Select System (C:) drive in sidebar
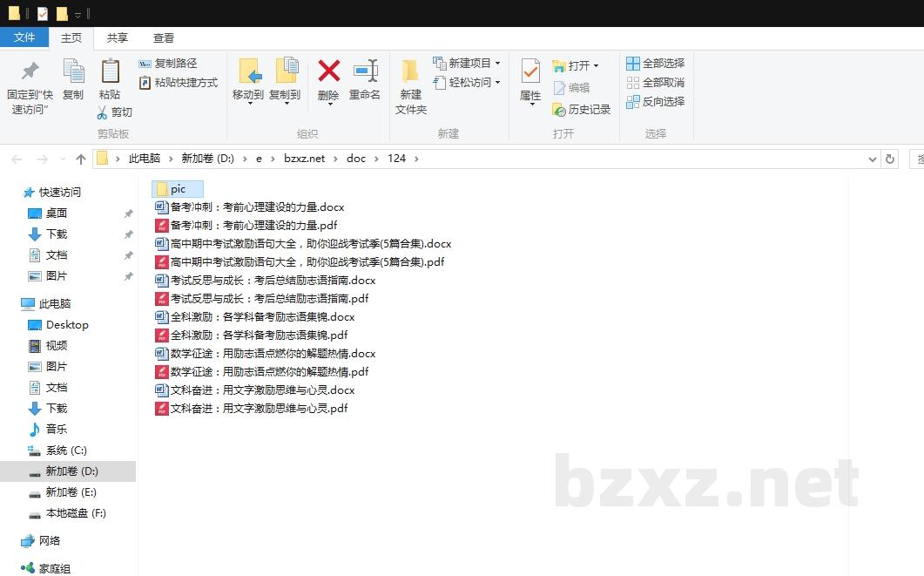This screenshot has height=576, width=924. point(66,451)
